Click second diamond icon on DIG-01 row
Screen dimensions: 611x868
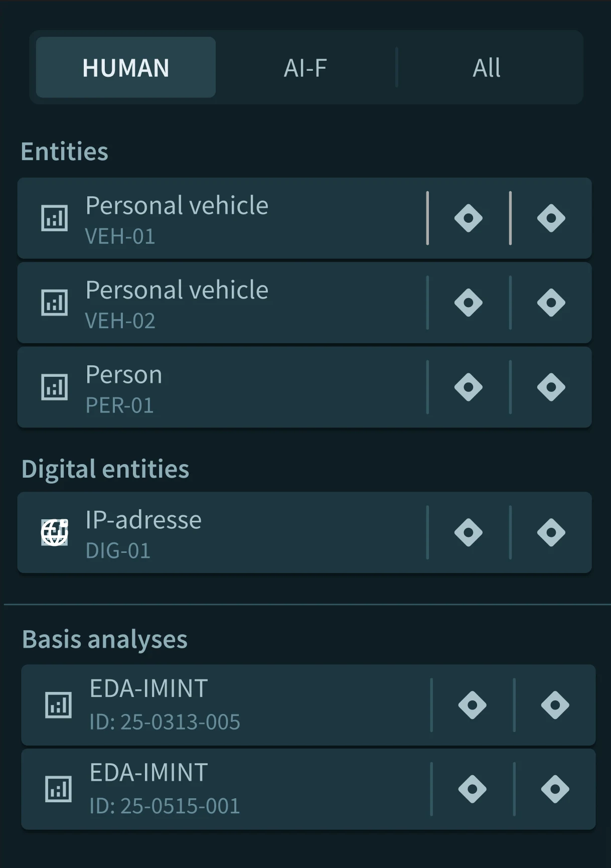pos(551,532)
